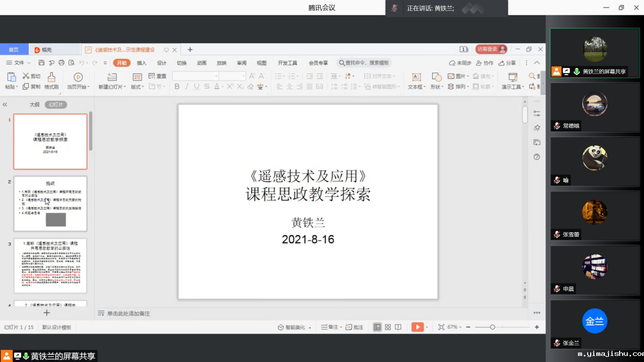
Task: Switch to slide sorter grid view icon
Action: tap(388, 327)
